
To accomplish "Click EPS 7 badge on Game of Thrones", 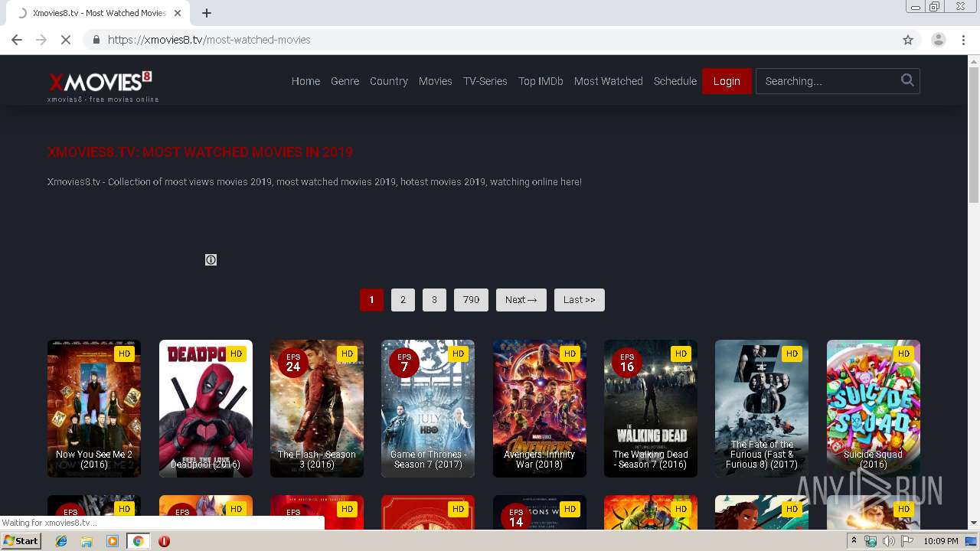I will [x=404, y=363].
